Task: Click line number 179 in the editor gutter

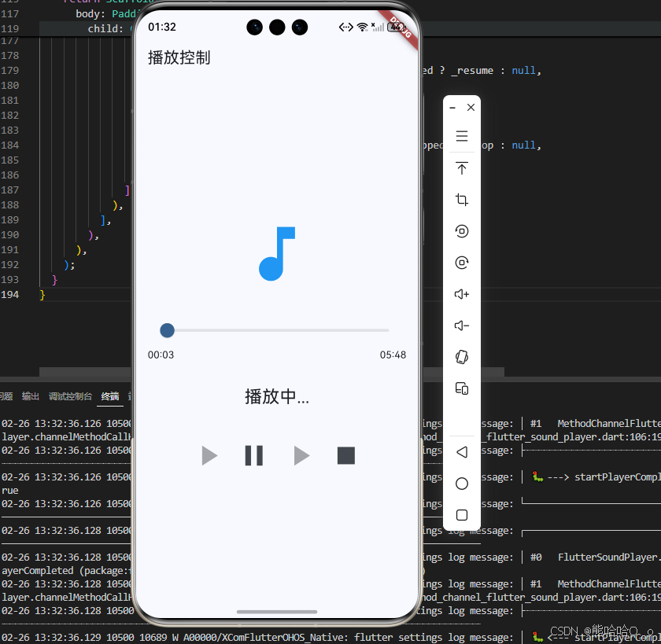Action: [9, 70]
